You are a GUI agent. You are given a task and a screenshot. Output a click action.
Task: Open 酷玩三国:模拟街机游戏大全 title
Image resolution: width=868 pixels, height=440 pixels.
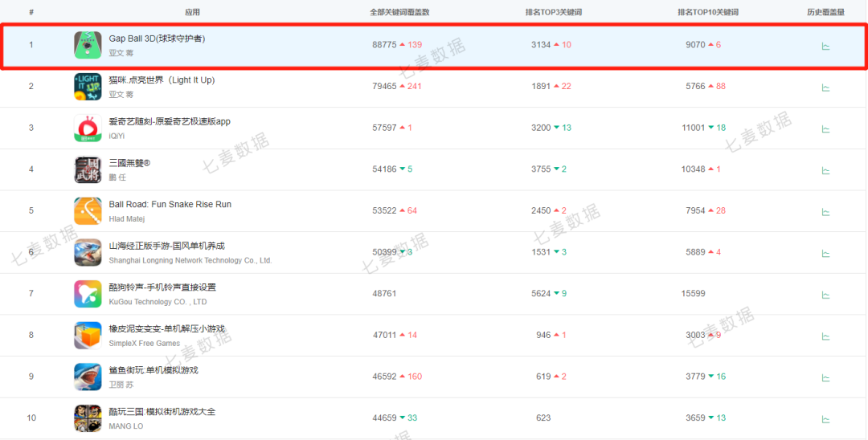coord(162,412)
